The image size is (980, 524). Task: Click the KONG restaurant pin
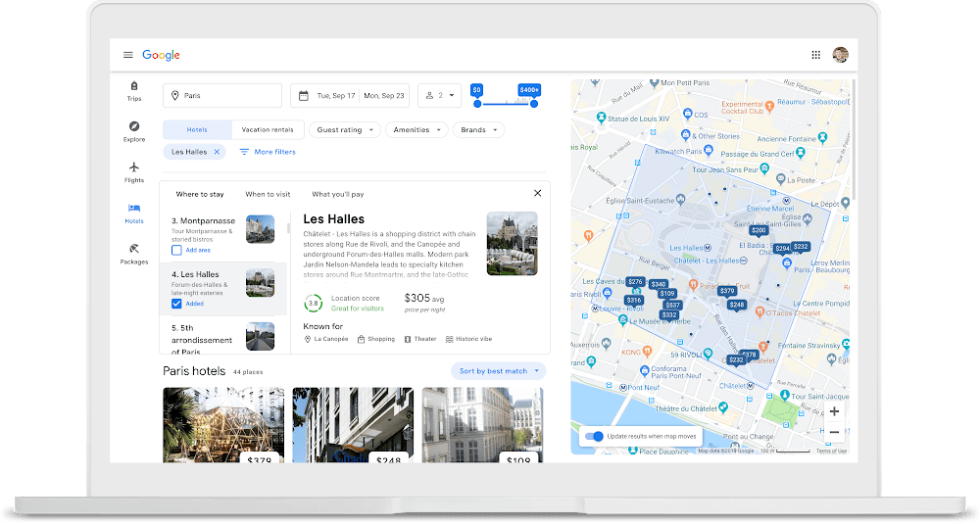click(x=648, y=351)
